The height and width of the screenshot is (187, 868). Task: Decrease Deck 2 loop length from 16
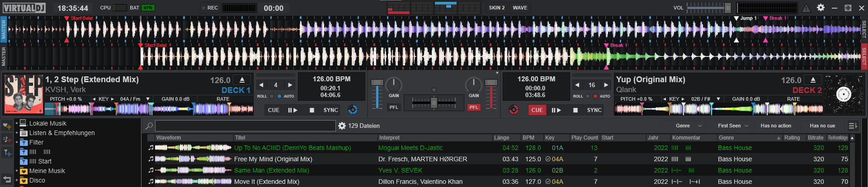pyautogui.click(x=577, y=85)
